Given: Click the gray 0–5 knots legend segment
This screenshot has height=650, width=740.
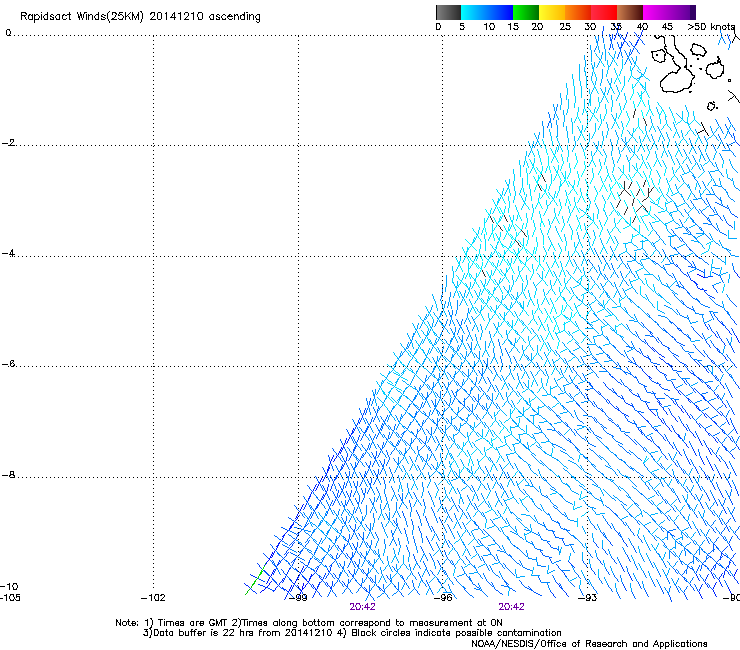Looking at the screenshot, I should coord(448,12).
